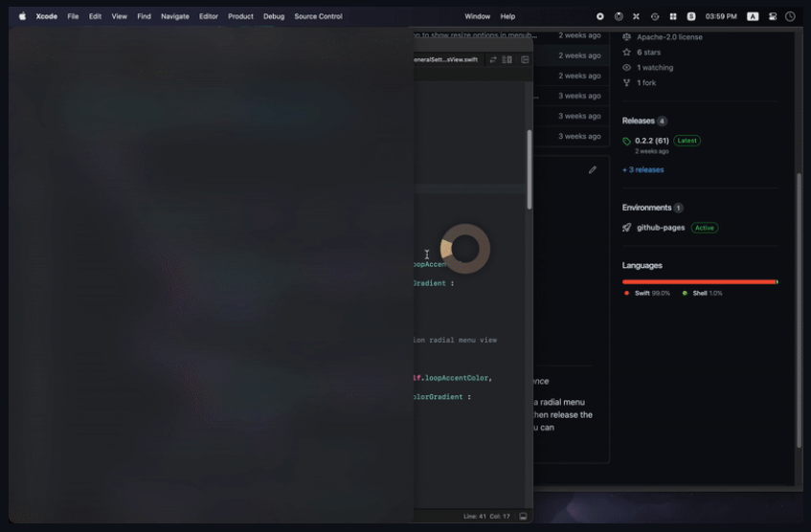Click the eye icon beside 1 watching
This screenshot has height=532, width=811.
627,68
